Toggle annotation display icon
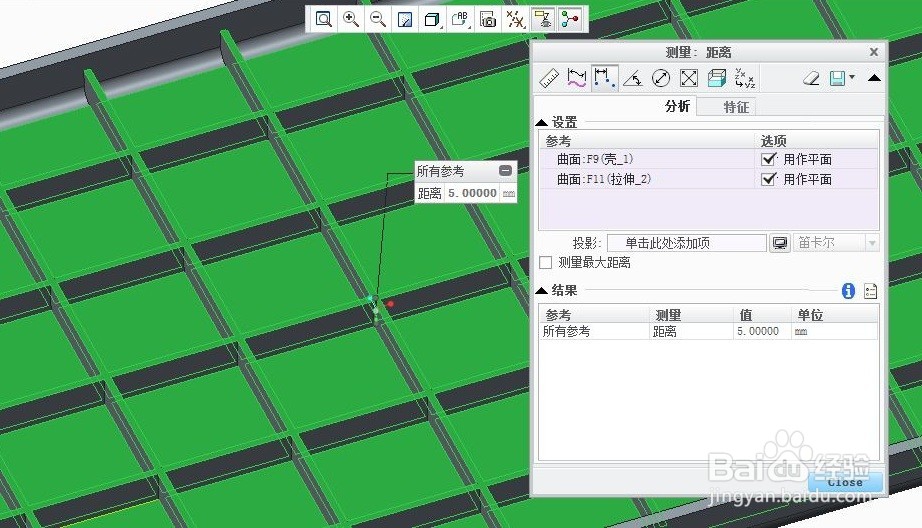Screen dimensions: 922x528 [x=543, y=19]
